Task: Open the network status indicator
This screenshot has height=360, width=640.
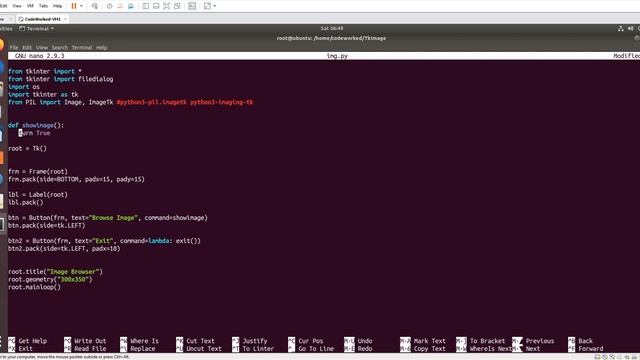Action: [x=620, y=29]
